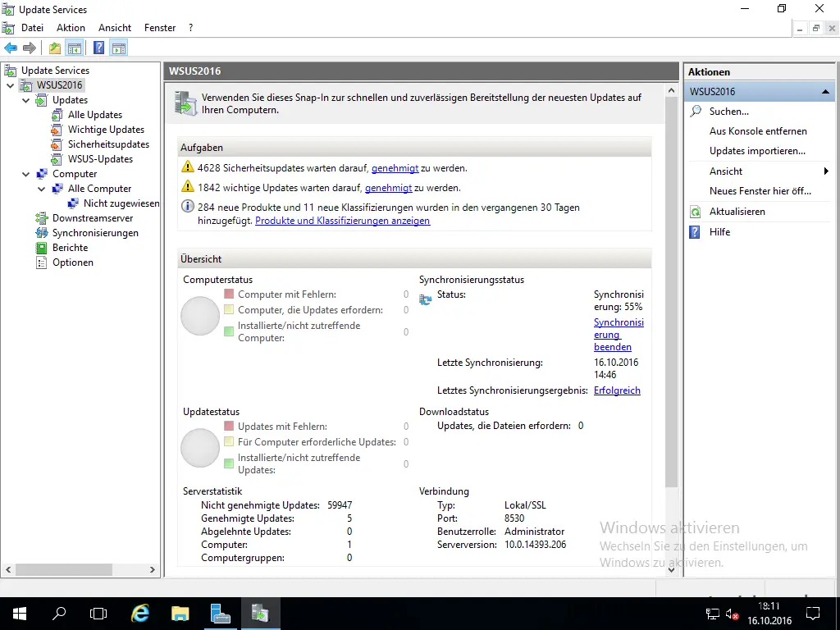Click Updates importieren action
Image resolution: width=840 pixels, height=630 pixels.
[x=757, y=151]
